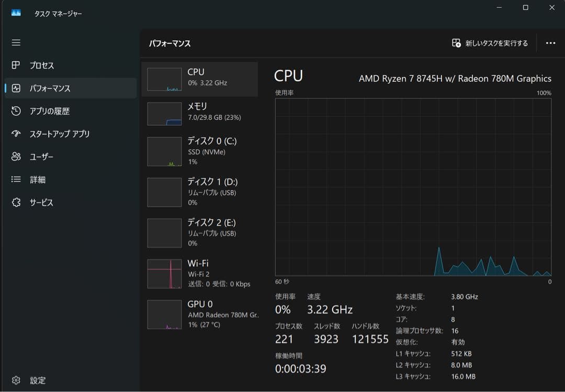Screen dimensions: 565x392
Task: Select the ディスク 0 (C:) panel
Action: [x=201, y=151]
